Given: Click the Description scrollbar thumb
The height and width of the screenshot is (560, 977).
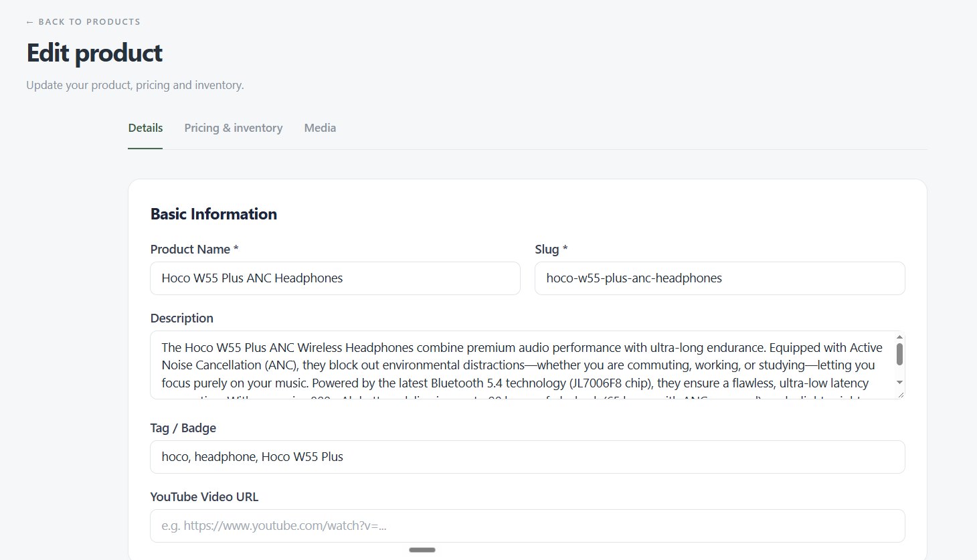Looking at the screenshot, I should pyautogui.click(x=899, y=354).
